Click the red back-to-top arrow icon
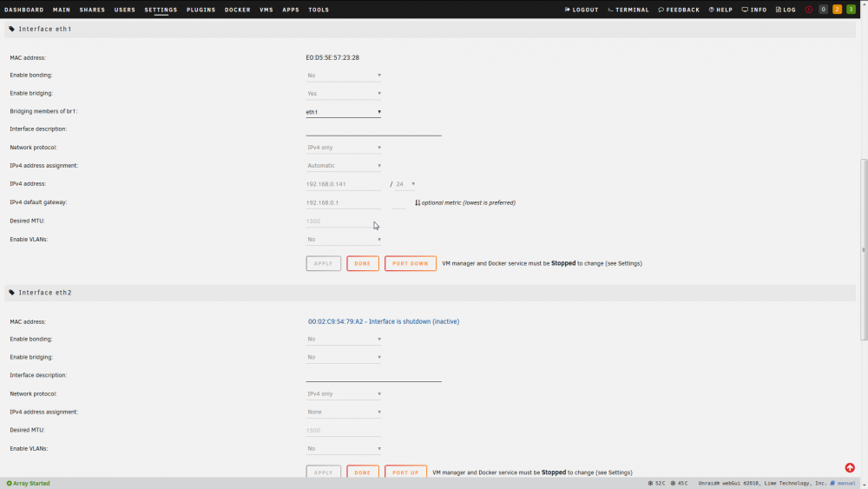The width and height of the screenshot is (868, 489). pyautogui.click(x=850, y=468)
